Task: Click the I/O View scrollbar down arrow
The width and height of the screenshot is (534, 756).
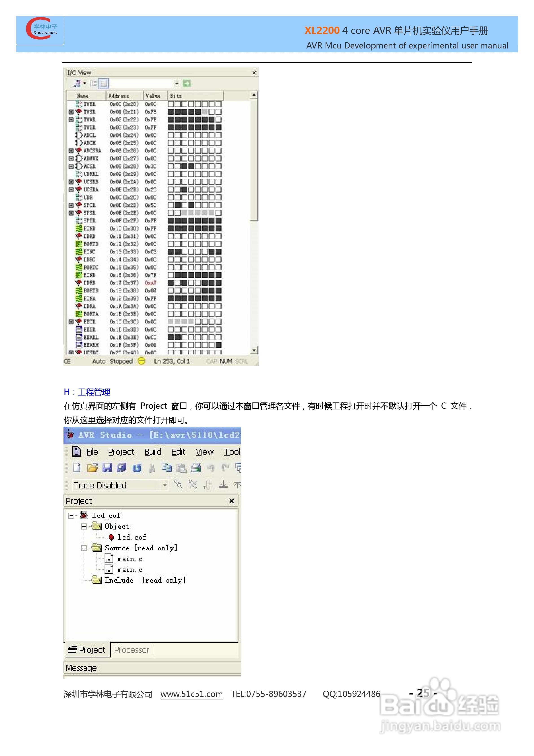Action: [x=254, y=350]
